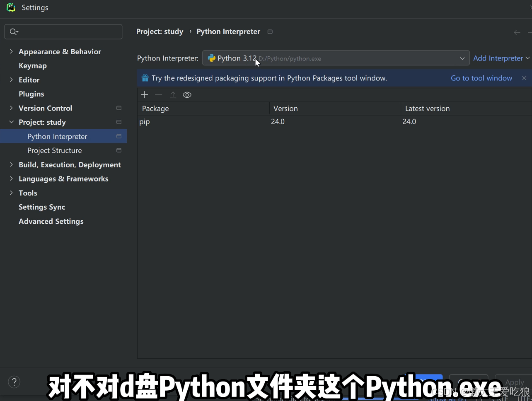The image size is (532, 401).
Task: Click the settings search field
Action: coord(63,32)
